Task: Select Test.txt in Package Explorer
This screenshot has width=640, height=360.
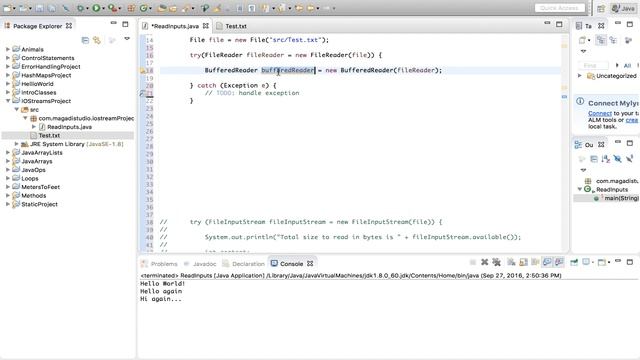Action: [x=49, y=136]
